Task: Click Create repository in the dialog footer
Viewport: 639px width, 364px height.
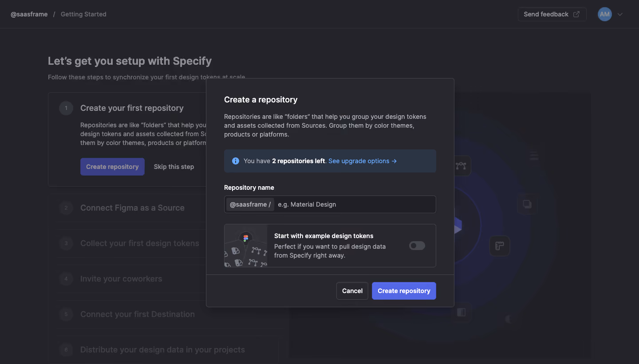Action: tap(404, 291)
